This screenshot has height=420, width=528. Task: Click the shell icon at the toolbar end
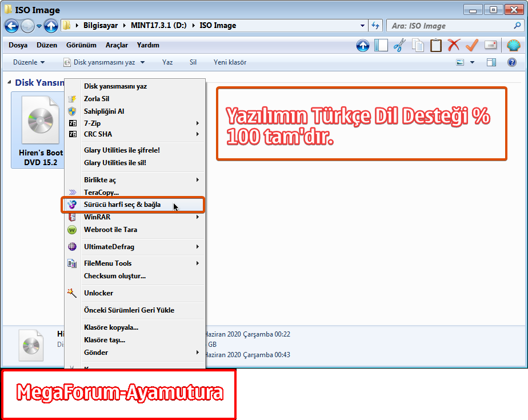click(x=514, y=45)
